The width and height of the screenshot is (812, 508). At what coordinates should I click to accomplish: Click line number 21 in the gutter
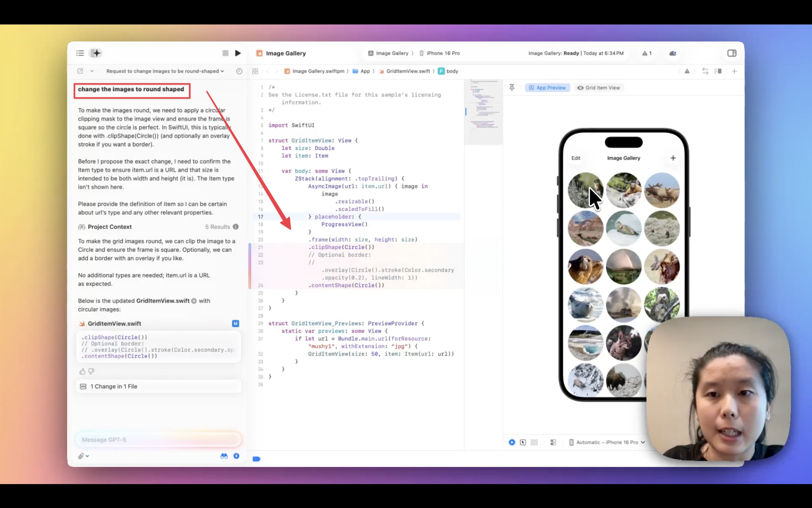click(x=260, y=247)
